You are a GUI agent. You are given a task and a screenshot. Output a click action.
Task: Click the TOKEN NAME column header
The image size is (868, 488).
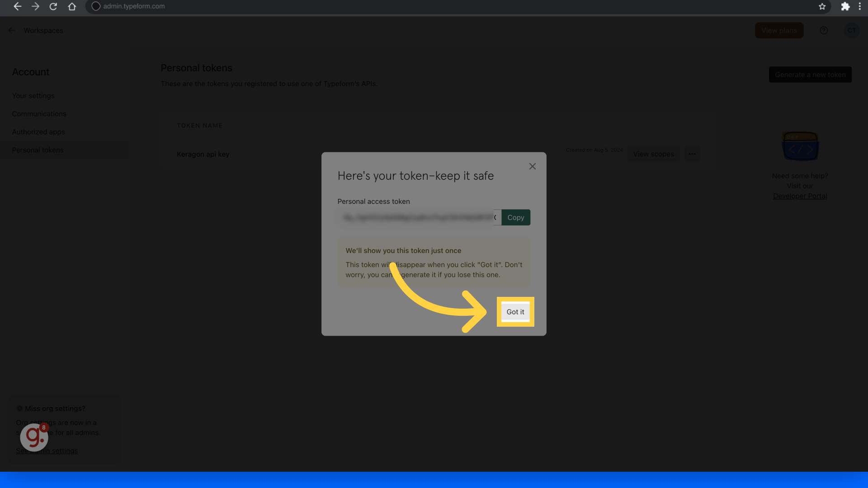pos(199,126)
